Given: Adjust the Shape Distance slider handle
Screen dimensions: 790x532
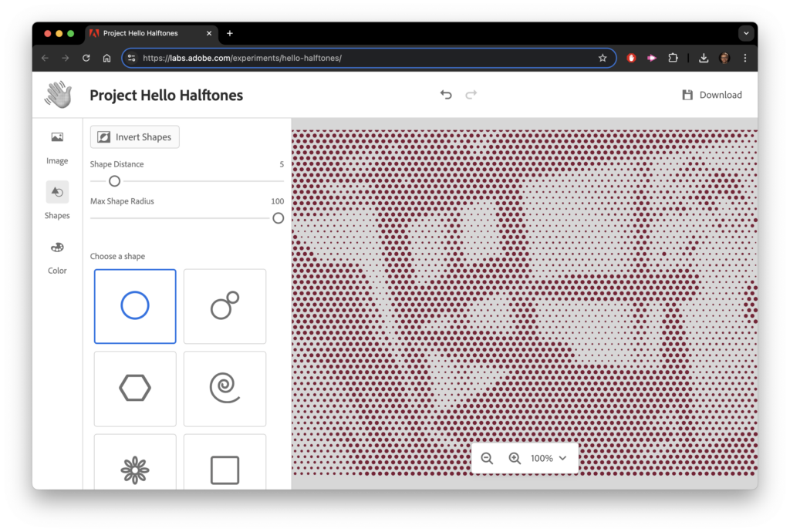Looking at the screenshot, I should 114,181.
